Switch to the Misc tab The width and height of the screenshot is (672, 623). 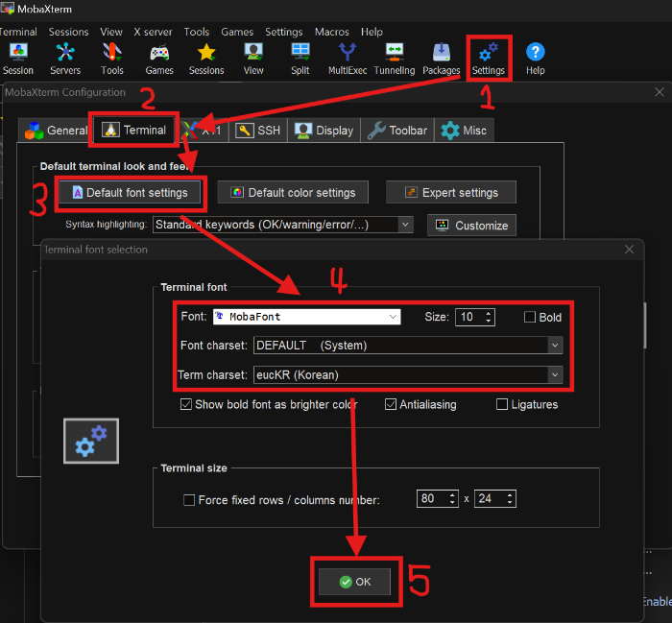pos(464,131)
